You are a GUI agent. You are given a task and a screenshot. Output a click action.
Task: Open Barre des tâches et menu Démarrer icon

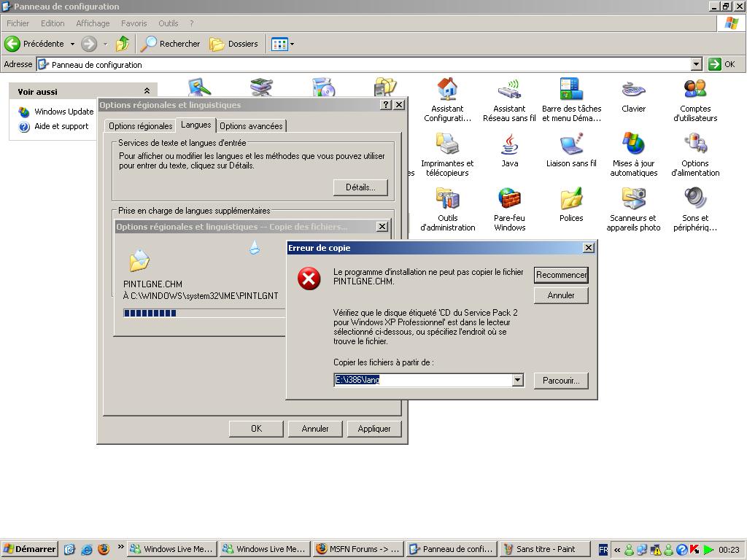pyautogui.click(x=571, y=89)
